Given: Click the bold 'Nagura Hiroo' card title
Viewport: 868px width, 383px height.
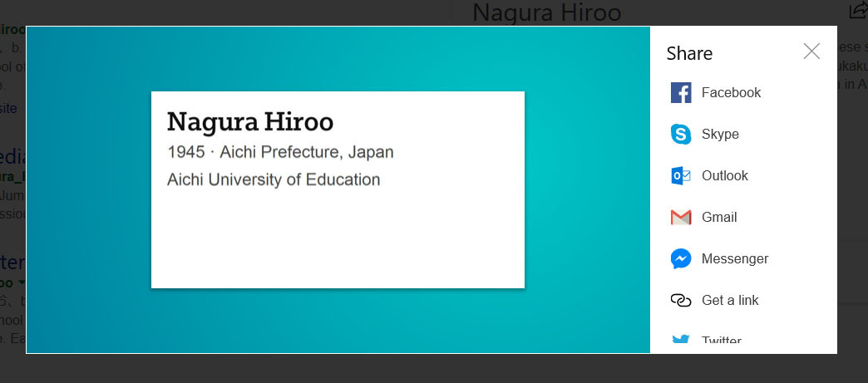Looking at the screenshot, I should click(x=250, y=122).
